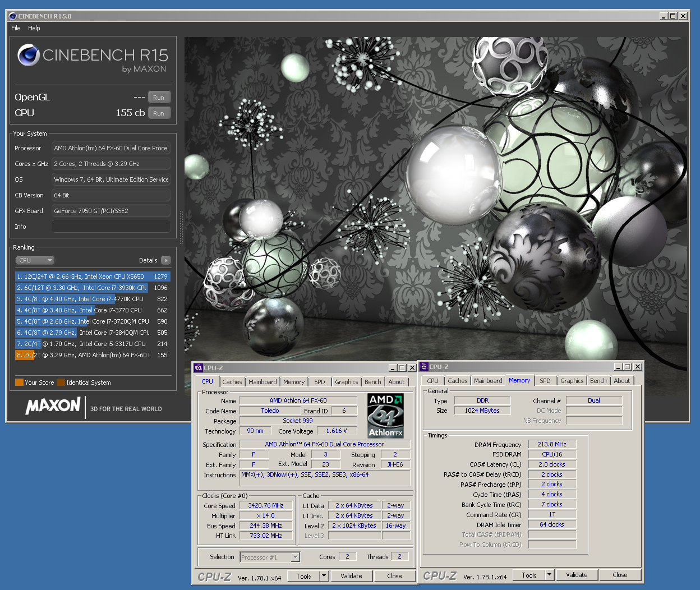Click the Cinebench title bar app icon
This screenshot has height=590, width=700.
(13, 16)
